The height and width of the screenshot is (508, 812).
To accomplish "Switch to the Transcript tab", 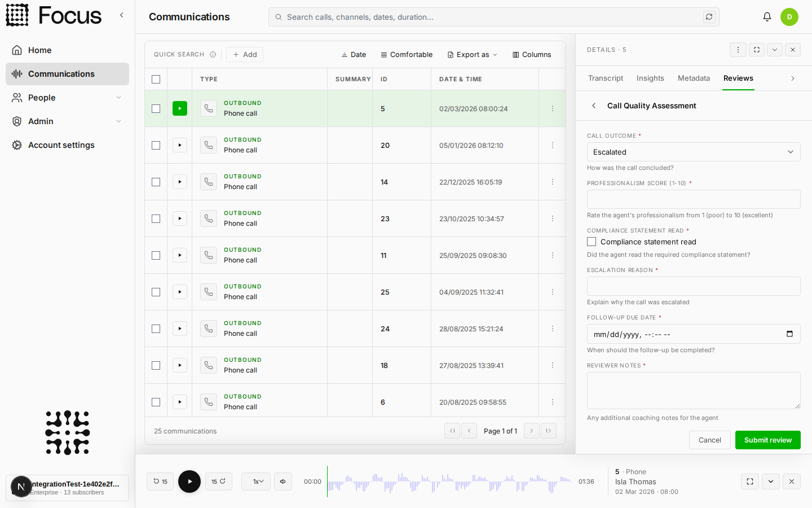I will click(606, 78).
